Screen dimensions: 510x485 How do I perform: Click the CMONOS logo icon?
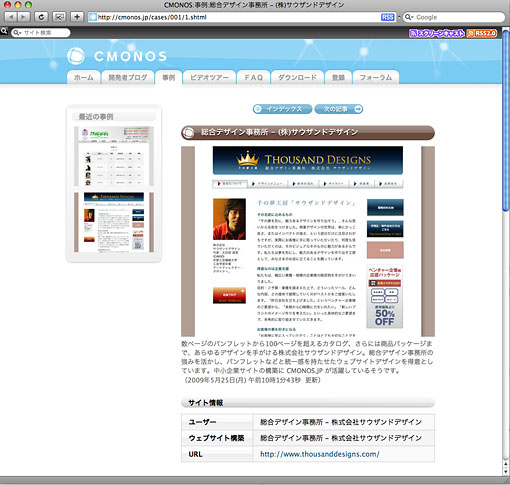[76, 56]
